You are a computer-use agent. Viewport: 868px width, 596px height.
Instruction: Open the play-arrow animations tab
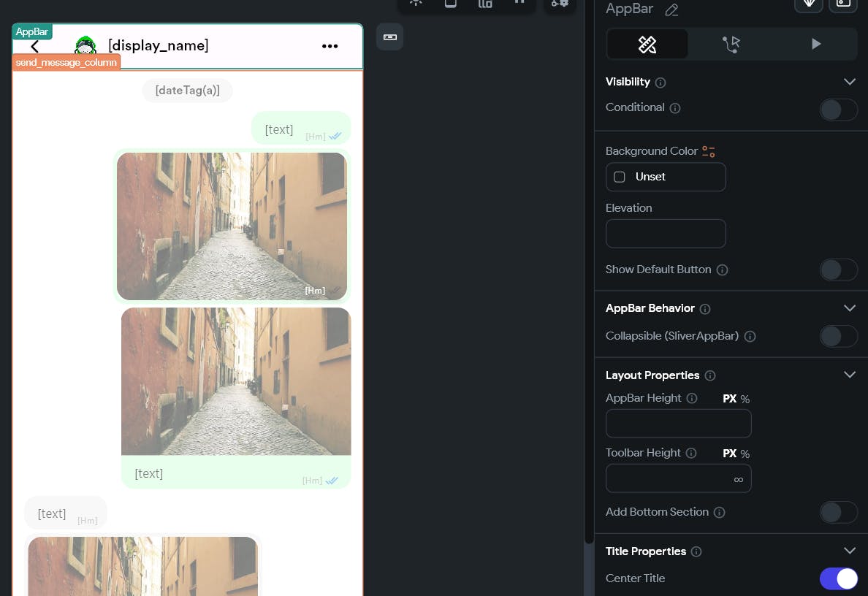pyautogui.click(x=815, y=45)
